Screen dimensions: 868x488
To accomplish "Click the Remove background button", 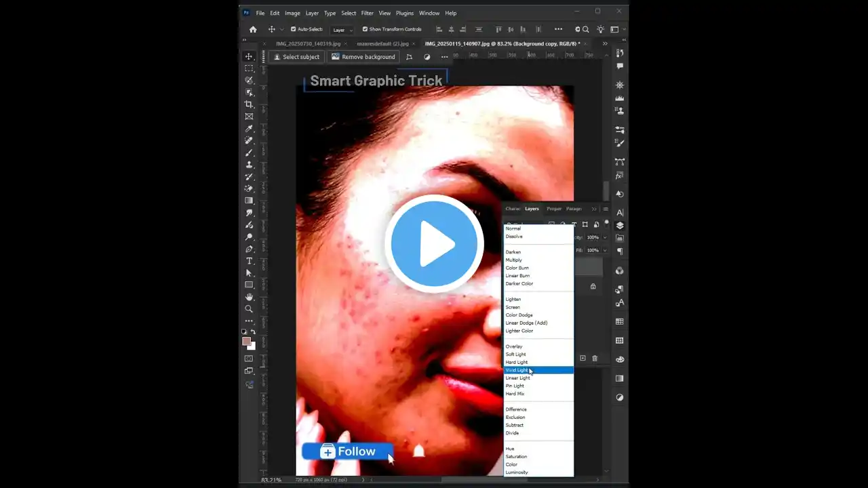I will coord(363,57).
